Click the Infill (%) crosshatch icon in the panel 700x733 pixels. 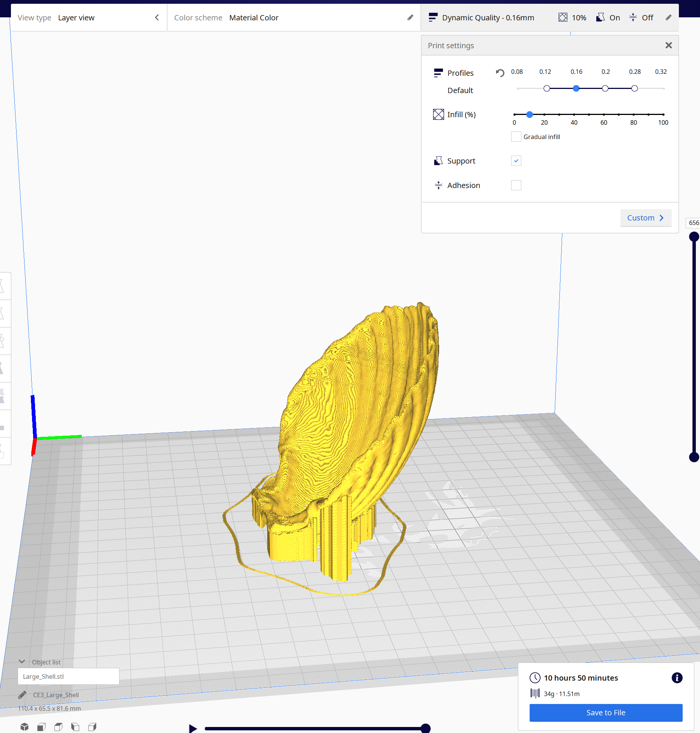(x=438, y=114)
